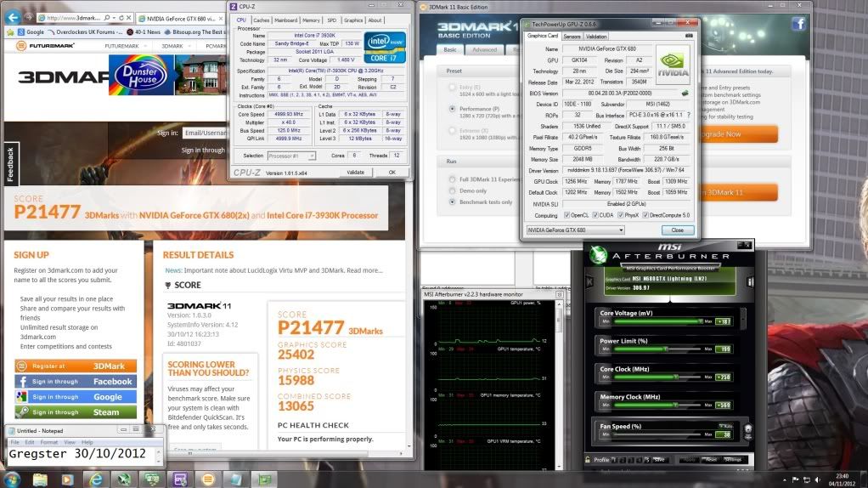Click the Favorites star in Internet Explorer
Screen dimensions: 868x488
click(10, 32)
